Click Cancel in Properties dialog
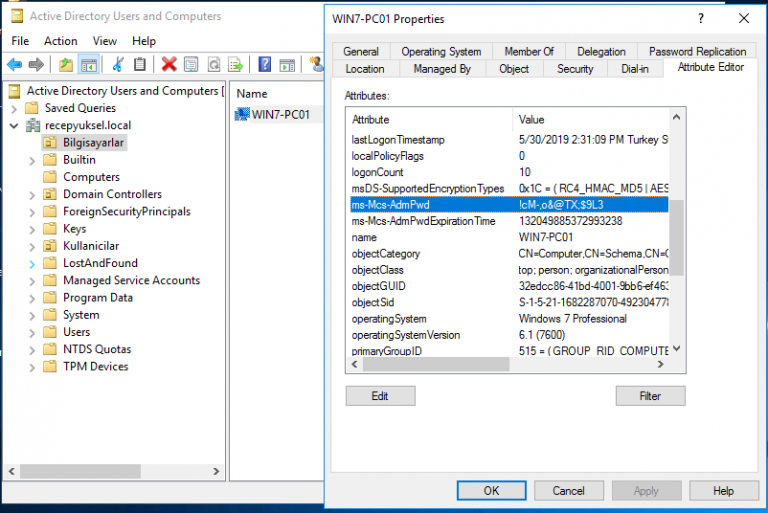Screen dimensions: 768x513 [x=569, y=490]
